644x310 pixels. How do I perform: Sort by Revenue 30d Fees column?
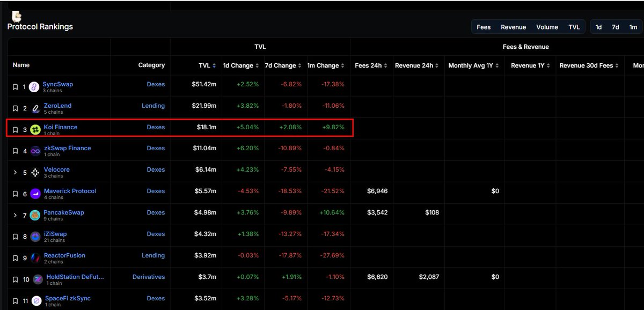[x=589, y=65]
